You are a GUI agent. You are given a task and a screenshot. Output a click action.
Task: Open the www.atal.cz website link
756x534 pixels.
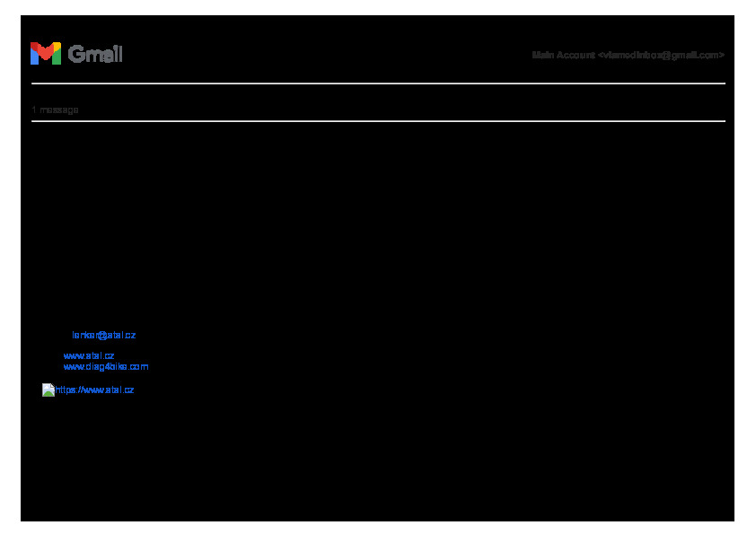coord(88,355)
